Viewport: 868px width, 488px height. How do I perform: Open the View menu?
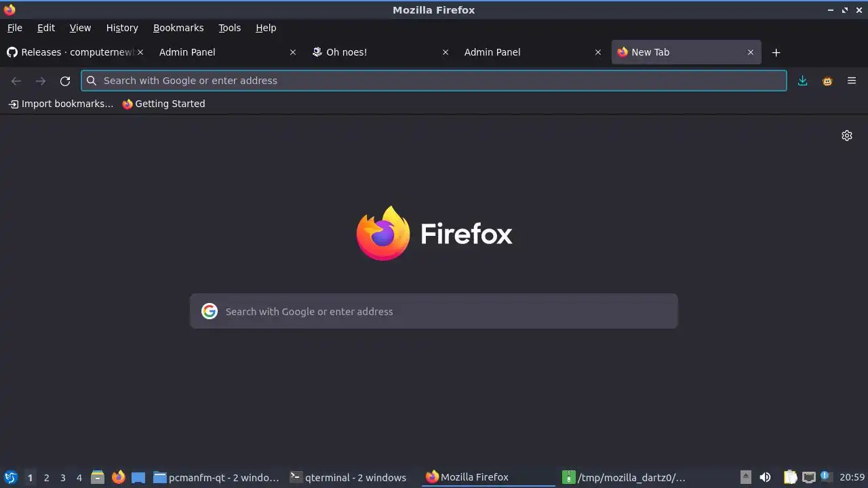tap(80, 28)
